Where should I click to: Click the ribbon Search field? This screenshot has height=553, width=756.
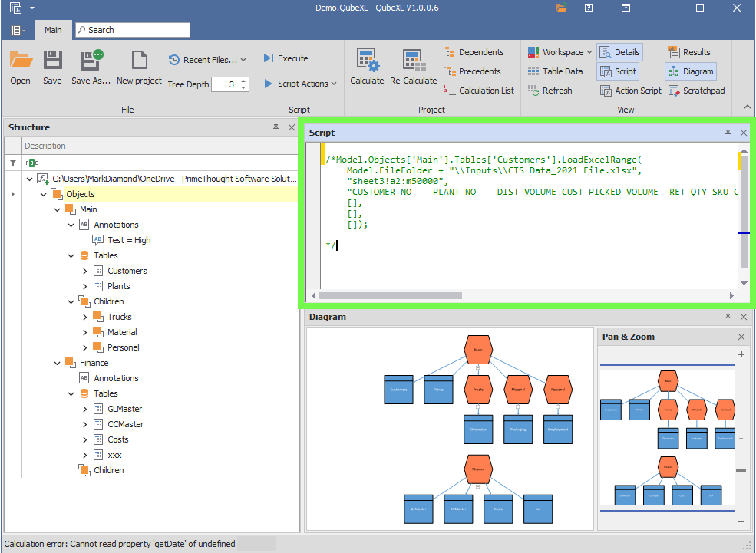point(132,30)
